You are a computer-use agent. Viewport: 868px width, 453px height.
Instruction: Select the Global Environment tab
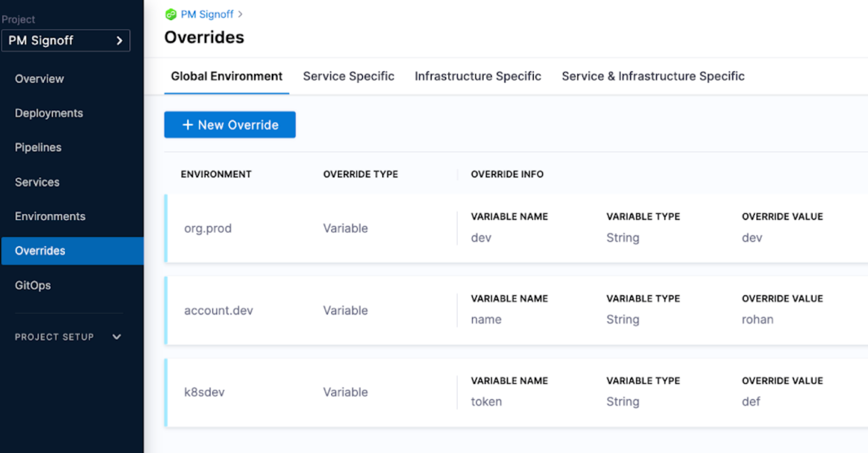coord(226,76)
